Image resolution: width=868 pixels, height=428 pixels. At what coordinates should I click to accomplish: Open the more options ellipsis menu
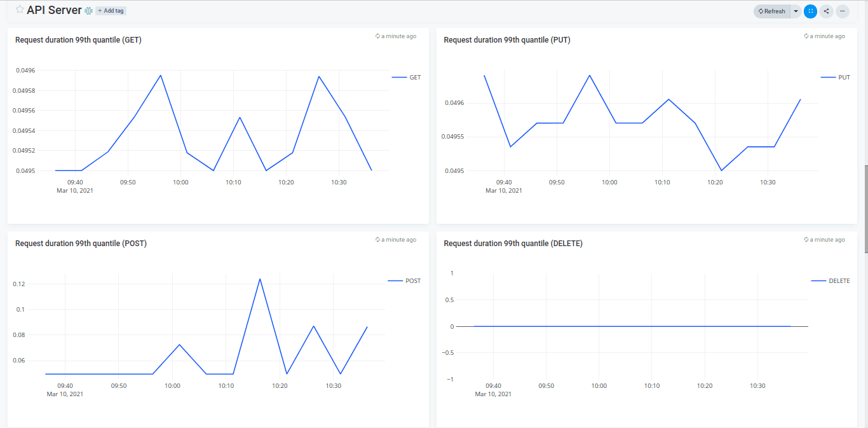[843, 11]
